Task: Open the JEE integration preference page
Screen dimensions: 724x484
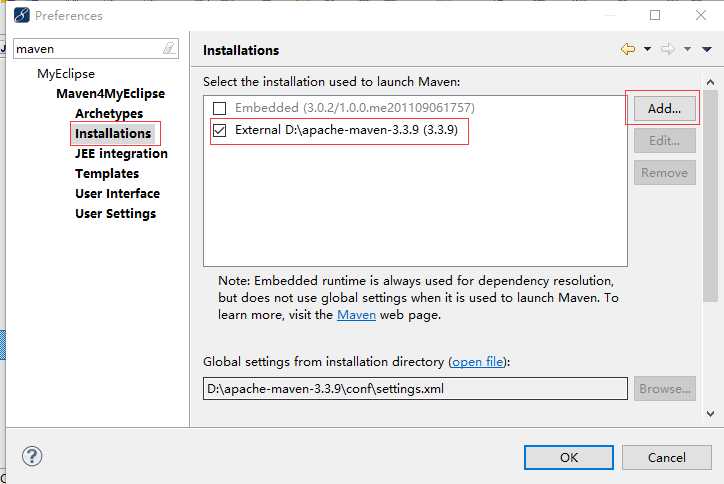Action: pos(121,153)
